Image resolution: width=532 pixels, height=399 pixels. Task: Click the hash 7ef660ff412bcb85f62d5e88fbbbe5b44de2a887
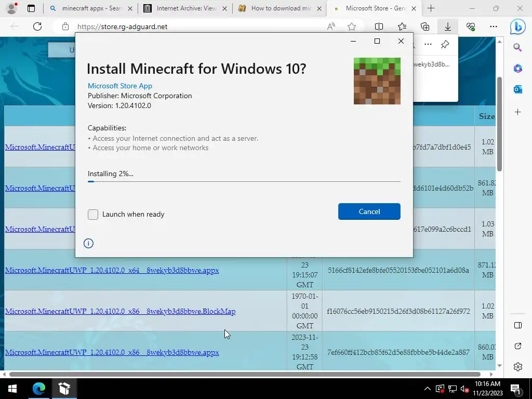pos(398,352)
